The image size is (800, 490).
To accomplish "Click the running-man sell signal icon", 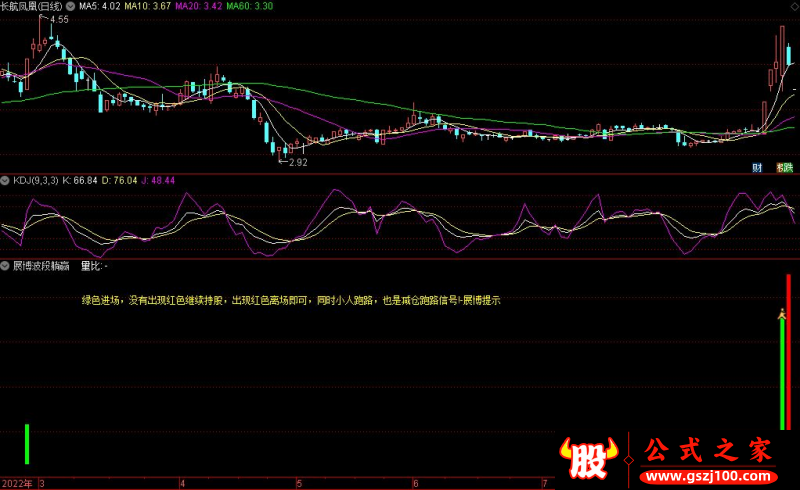I will 783,314.
